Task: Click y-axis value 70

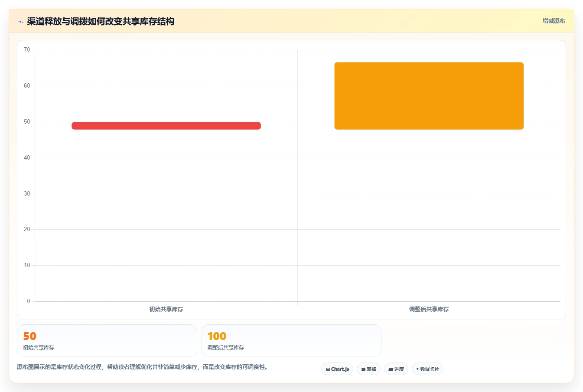Action: tap(27, 50)
